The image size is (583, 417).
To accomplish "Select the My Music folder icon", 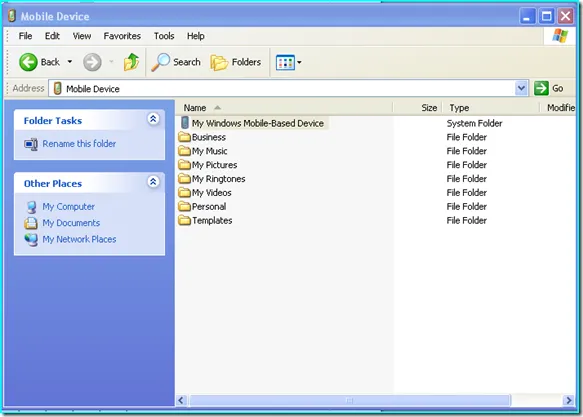I will coord(184,151).
